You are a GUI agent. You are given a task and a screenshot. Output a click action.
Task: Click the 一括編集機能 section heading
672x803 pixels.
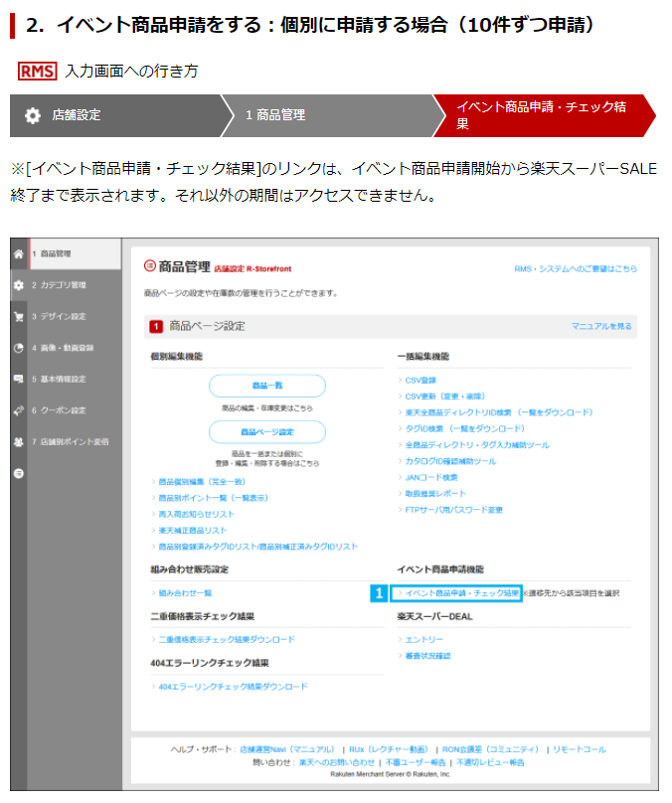(423, 357)
